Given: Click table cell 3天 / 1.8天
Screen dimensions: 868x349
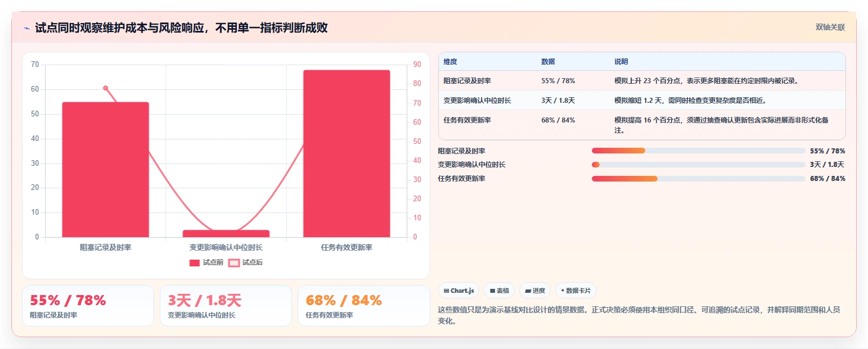Looking at the screenshot, I should [x=558, y=101].
